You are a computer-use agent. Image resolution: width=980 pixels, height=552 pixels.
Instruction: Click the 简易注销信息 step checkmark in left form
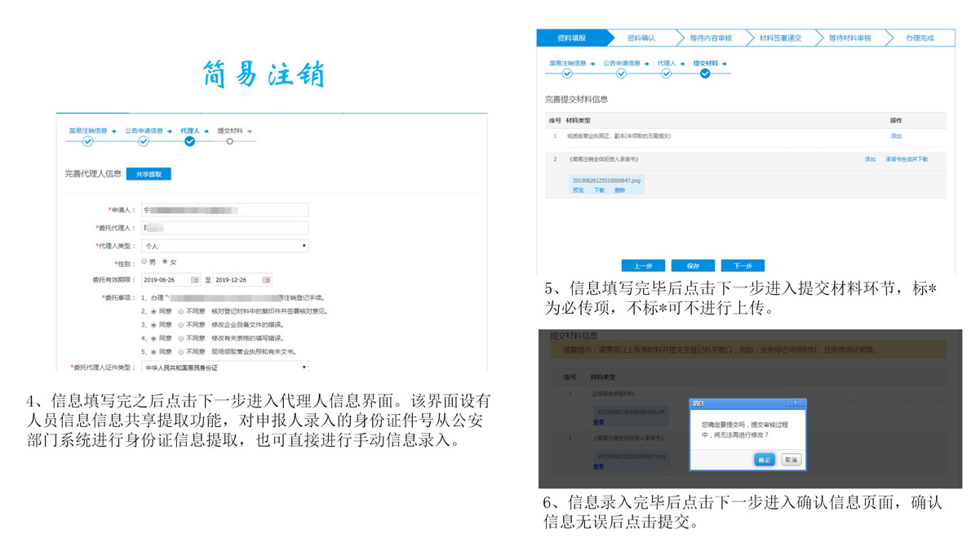pyautogui.click(x=88, y=141)
